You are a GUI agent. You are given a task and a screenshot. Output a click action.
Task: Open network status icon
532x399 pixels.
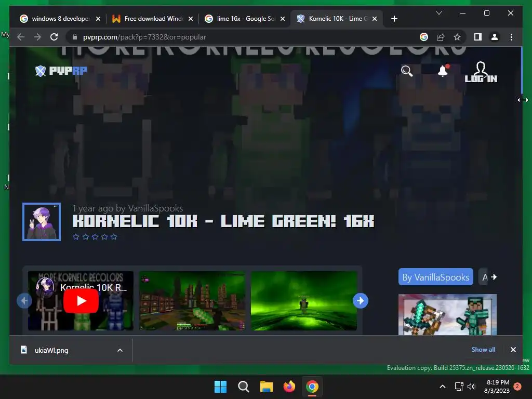(459, 387)
